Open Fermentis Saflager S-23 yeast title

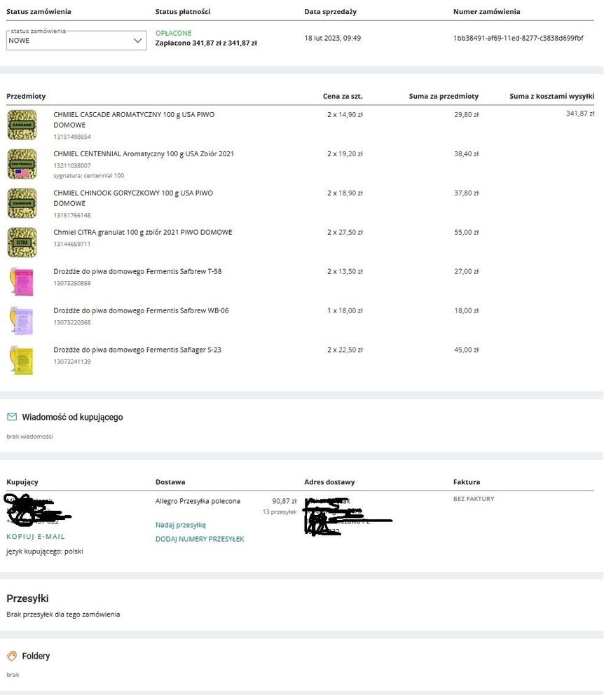click(137, 350)
